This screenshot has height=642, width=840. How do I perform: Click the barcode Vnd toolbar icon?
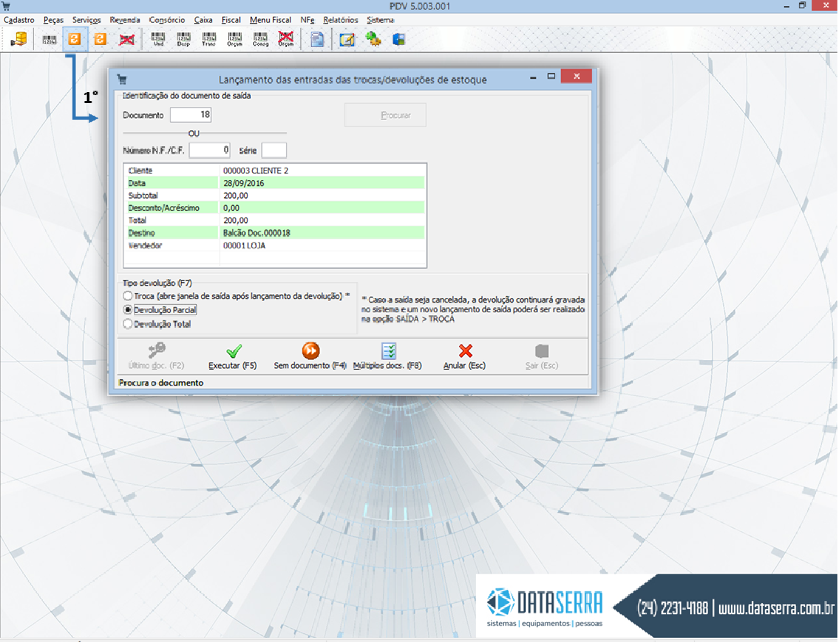[x=158, y=40]
